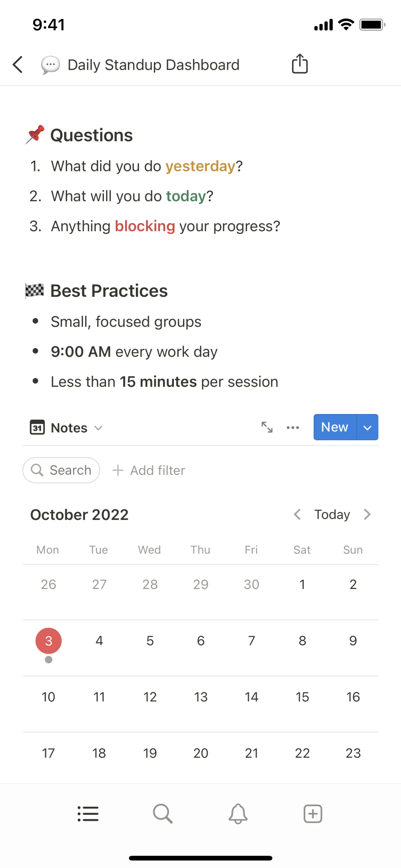Open the Notes three-dot options menu
401x868 pixels.
(x=293, y=427)
